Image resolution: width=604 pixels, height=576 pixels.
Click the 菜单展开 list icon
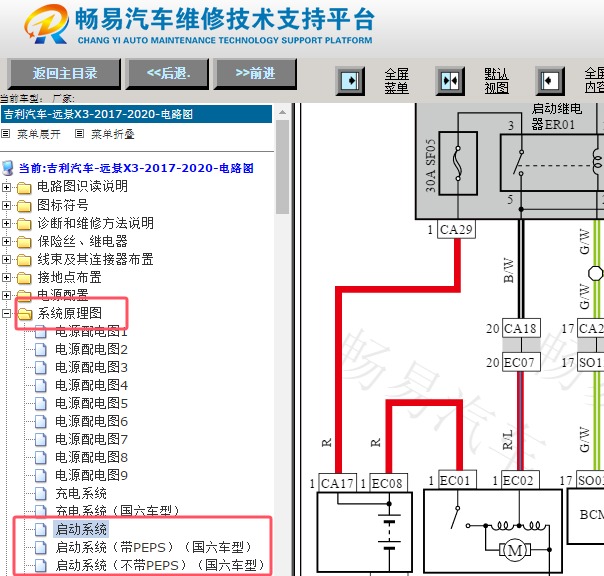pyautogui.click(x=5, y=134)
